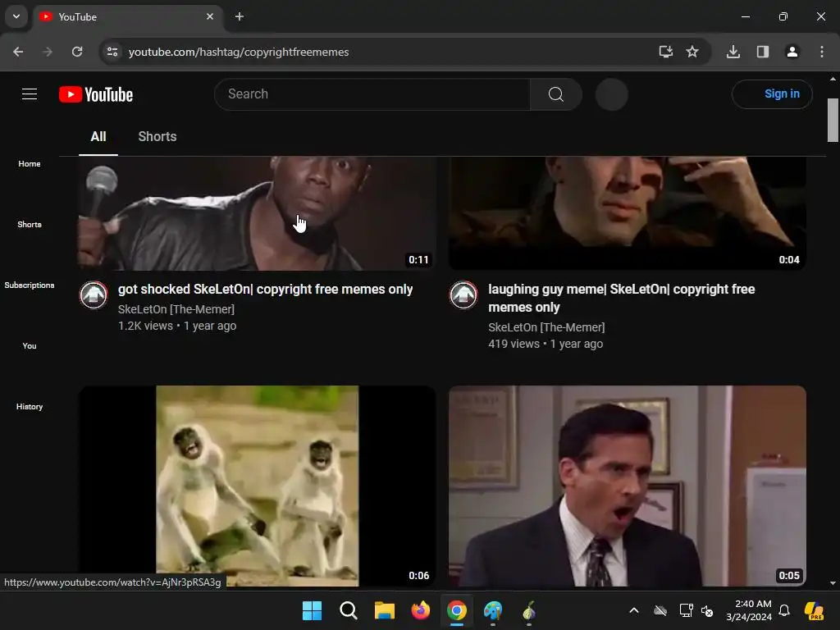
Task: Switch to the Shorts tab
Action: tap(157, 137)
